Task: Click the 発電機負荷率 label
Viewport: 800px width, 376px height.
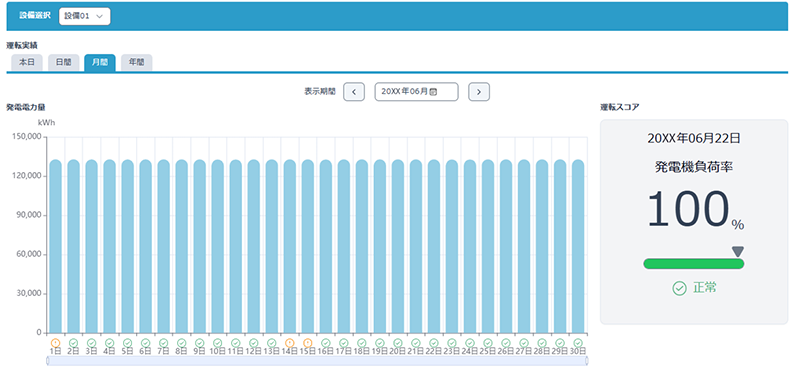Action: (x=694, y=166)
